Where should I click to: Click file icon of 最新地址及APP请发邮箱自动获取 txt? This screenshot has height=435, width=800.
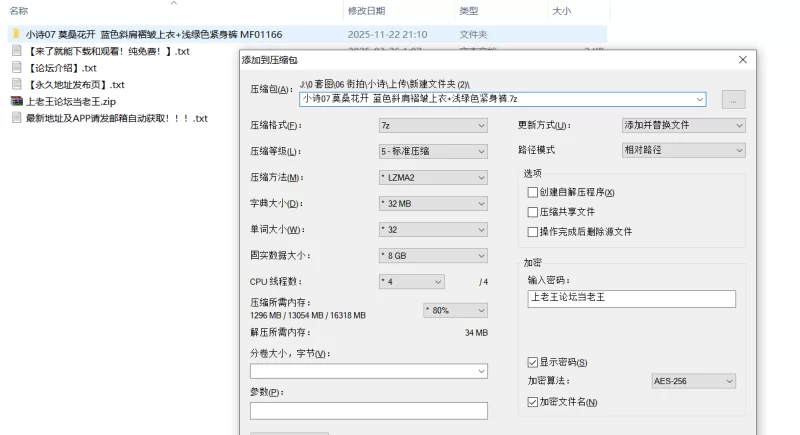pyautogui.click(x=17, y=118)
